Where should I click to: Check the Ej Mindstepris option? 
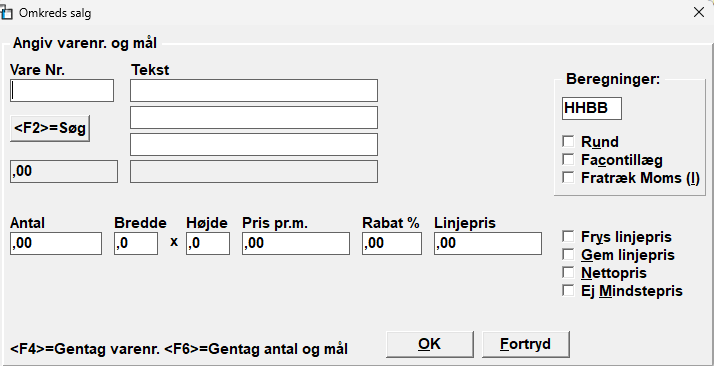(568, 290)
